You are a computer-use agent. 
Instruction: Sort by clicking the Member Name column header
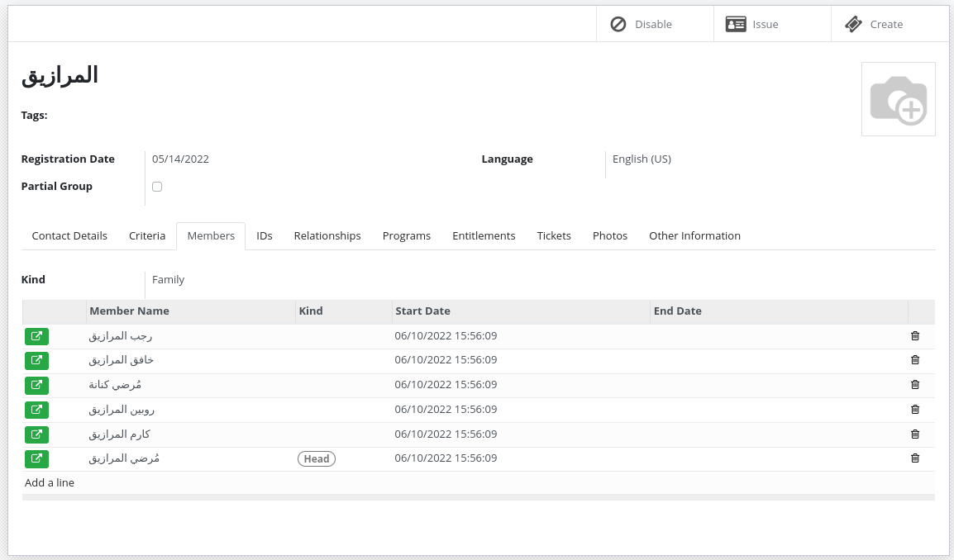pos(129,311)
